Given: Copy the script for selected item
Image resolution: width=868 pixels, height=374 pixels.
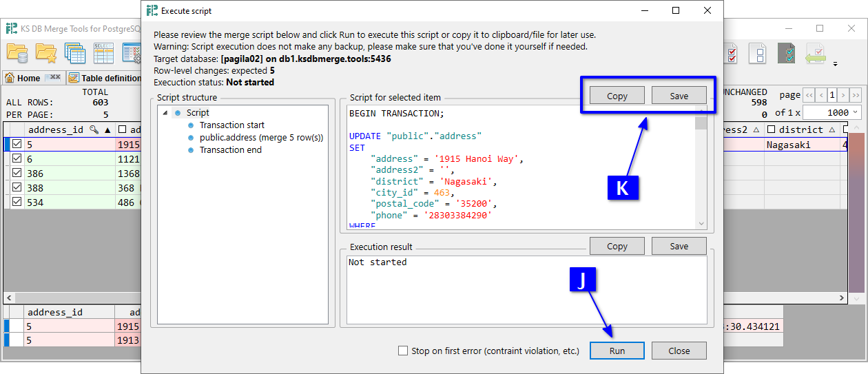Looking at the screenshot, I should (617, 96).
